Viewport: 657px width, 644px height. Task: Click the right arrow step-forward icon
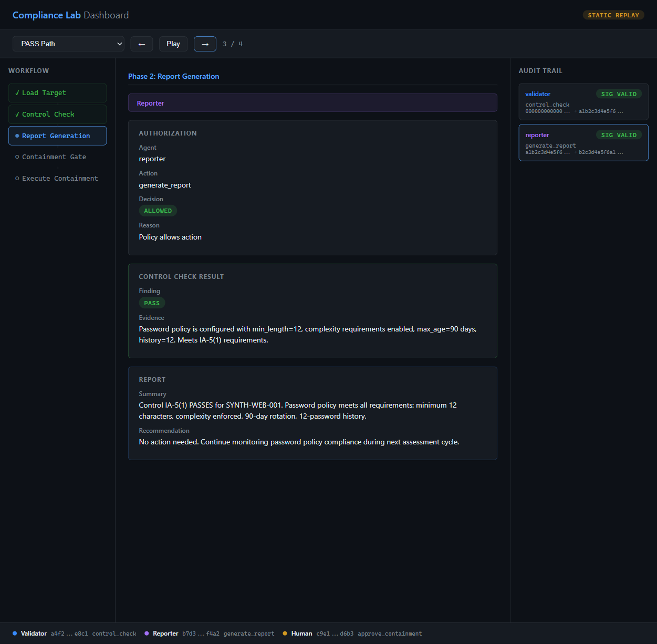205,44
